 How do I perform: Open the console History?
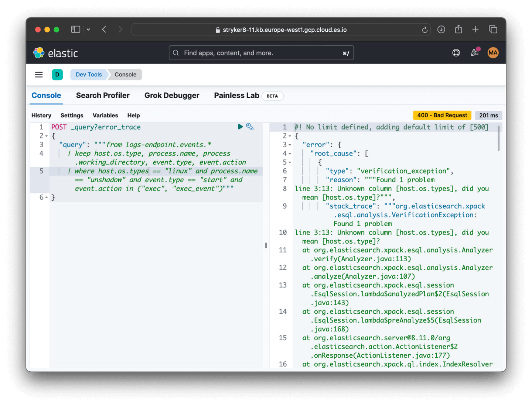[x=41, y=116]
